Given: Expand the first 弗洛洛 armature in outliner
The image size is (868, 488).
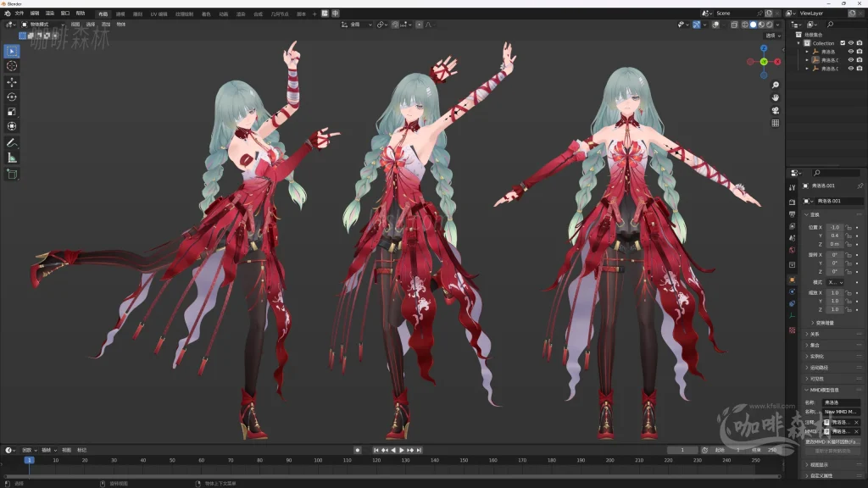Looking at the screenshot, I should 807,52.
